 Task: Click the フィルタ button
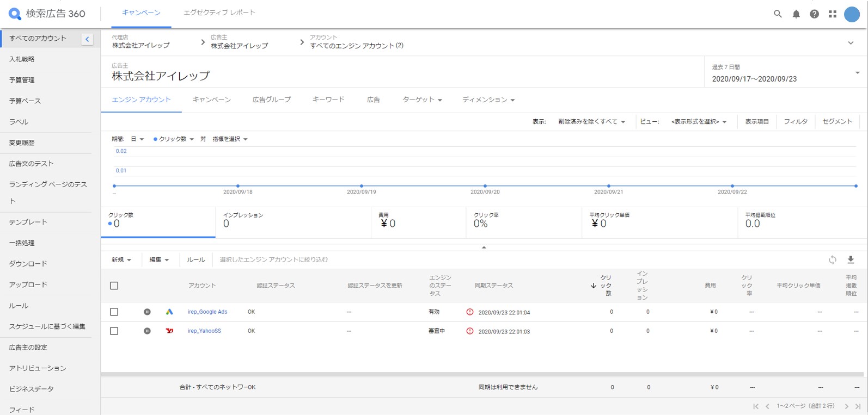coord(796,122)
